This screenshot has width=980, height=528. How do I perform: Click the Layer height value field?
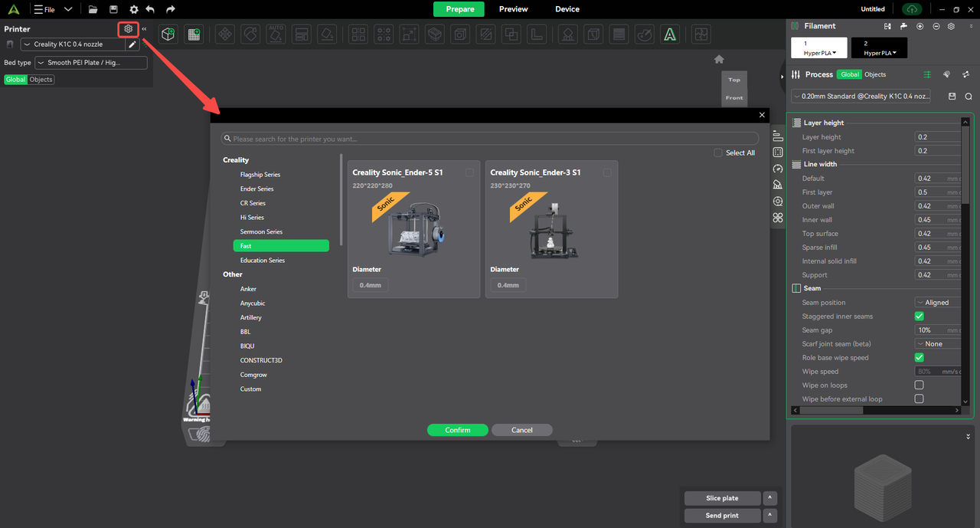938,137
